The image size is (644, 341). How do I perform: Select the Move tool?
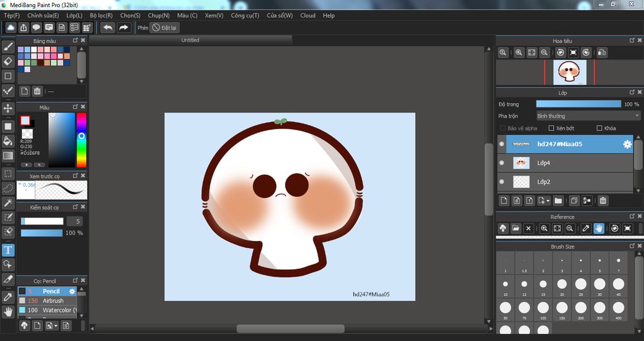point(8,108)
